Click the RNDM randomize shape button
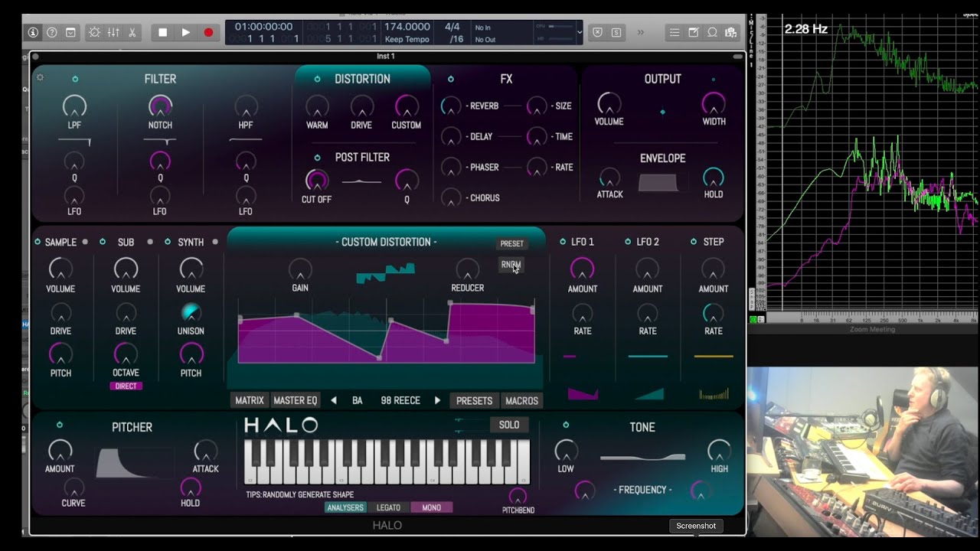This screenshot has width=980, height=551. pos(511,265)
